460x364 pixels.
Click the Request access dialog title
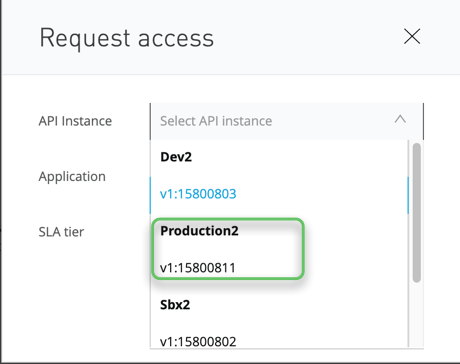[x=127, y=38]
